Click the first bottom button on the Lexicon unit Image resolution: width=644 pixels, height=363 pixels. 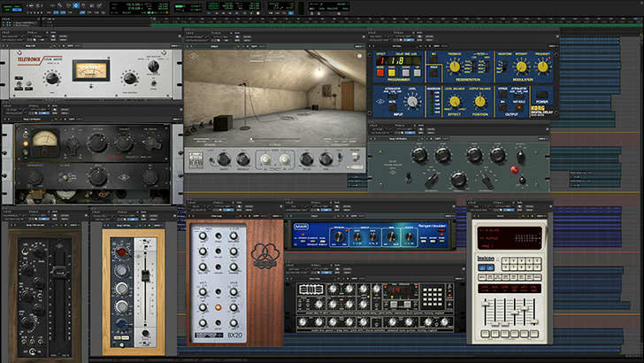click(x=485, y=334)
